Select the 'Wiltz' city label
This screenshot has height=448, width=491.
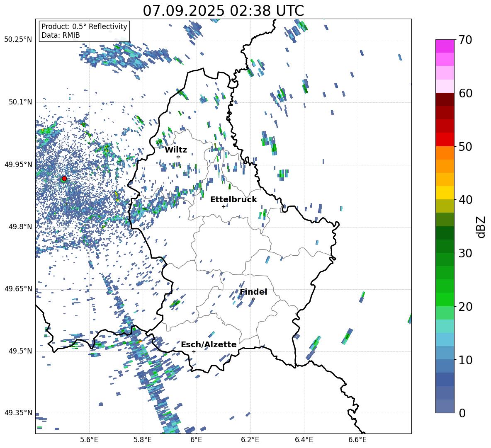176,150
